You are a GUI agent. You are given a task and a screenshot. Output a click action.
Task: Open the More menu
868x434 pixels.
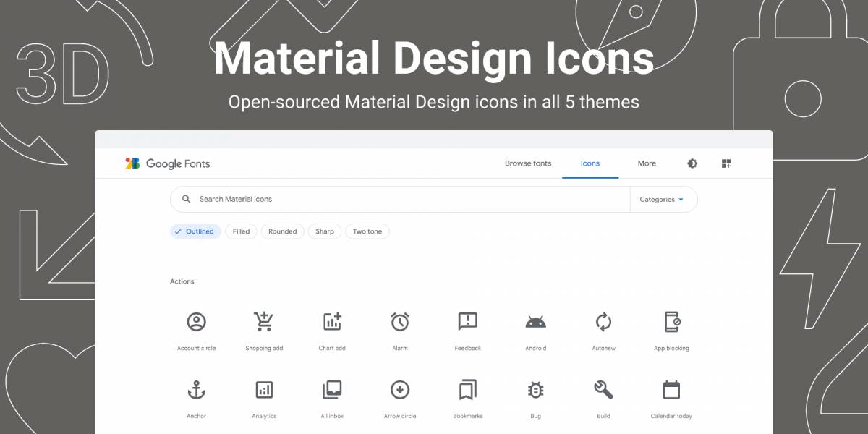[646, 163]
